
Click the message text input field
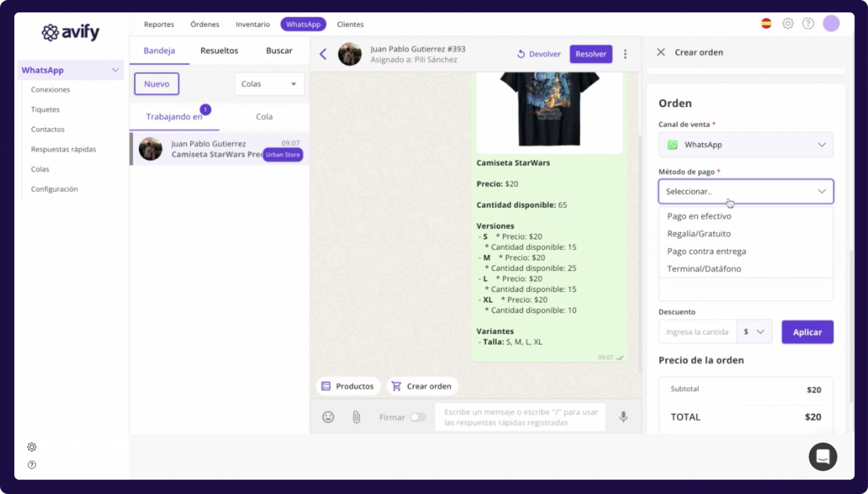coord(520,417)
